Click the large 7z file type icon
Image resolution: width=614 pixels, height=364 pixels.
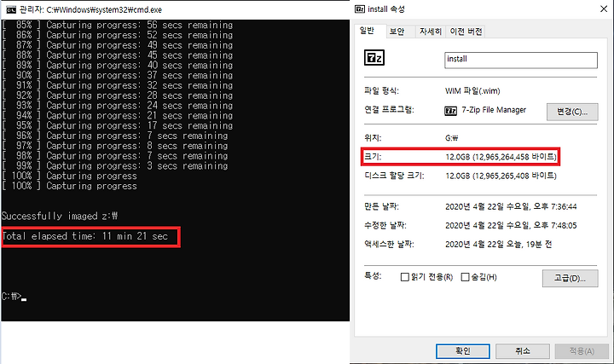374,58
